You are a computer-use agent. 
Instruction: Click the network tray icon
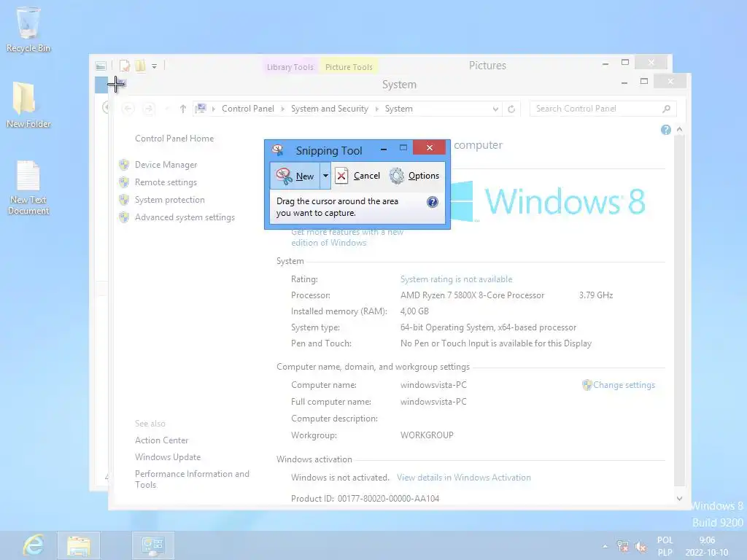622,546
